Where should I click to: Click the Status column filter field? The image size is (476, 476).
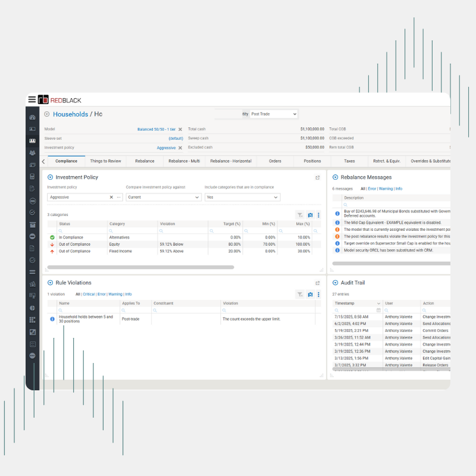pos(82,231)
